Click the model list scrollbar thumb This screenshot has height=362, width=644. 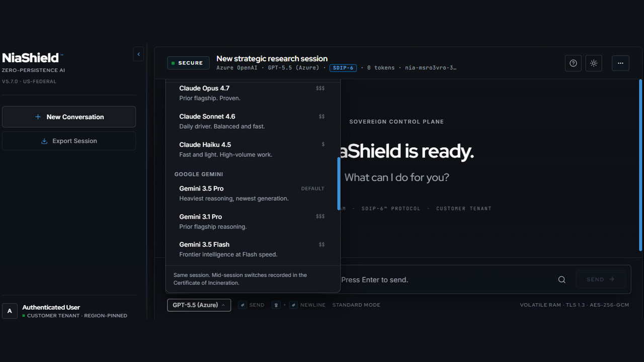(339, 184)
